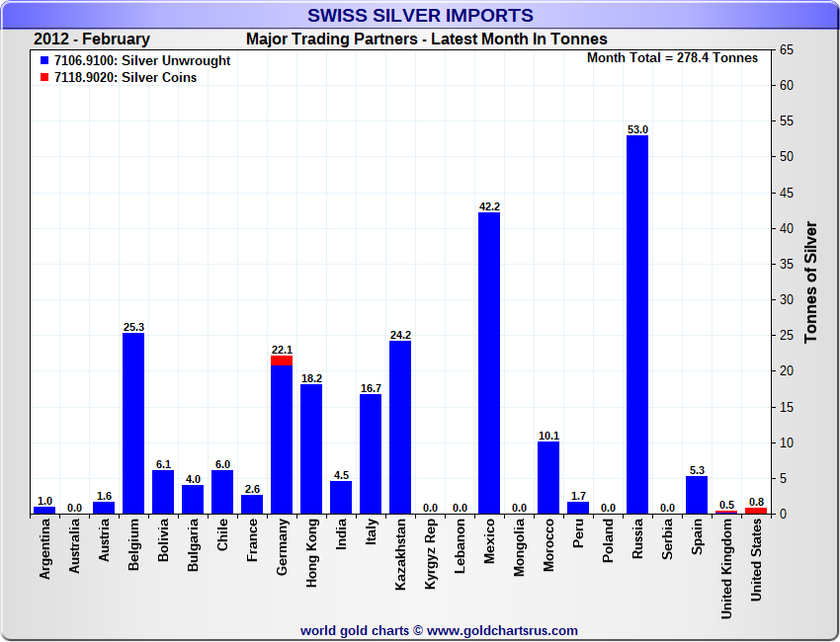Click the red segment atop Germany bar
The width and height of the screenshot is (840, 642).
click(x=282, y=361)
